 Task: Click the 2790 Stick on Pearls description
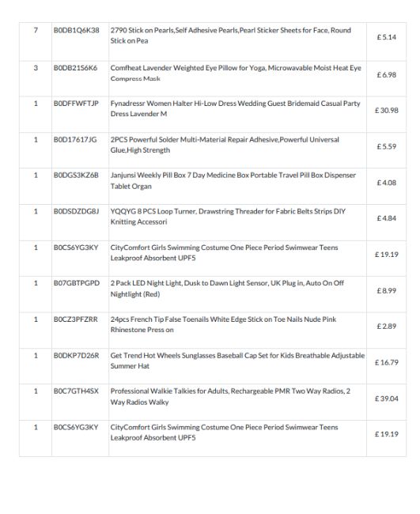point(230,36)
